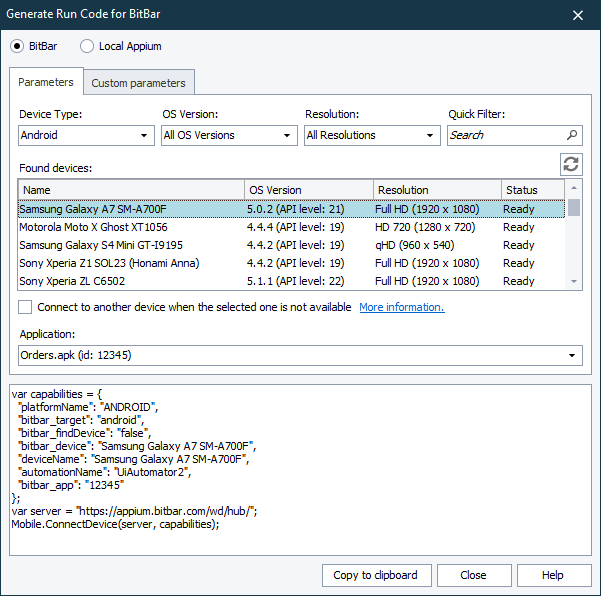Click the device list scroll up arrow
This screenshot has width=601, height=596.
coord(574,188)
